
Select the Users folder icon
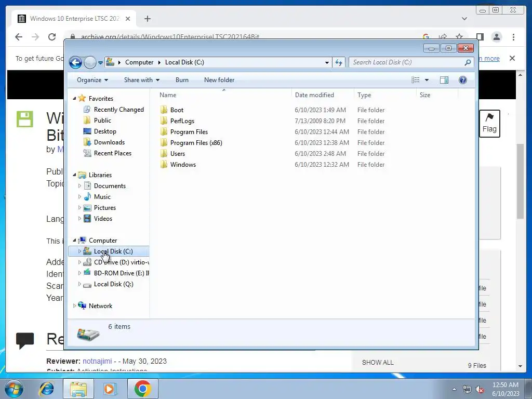pos(164,153)
